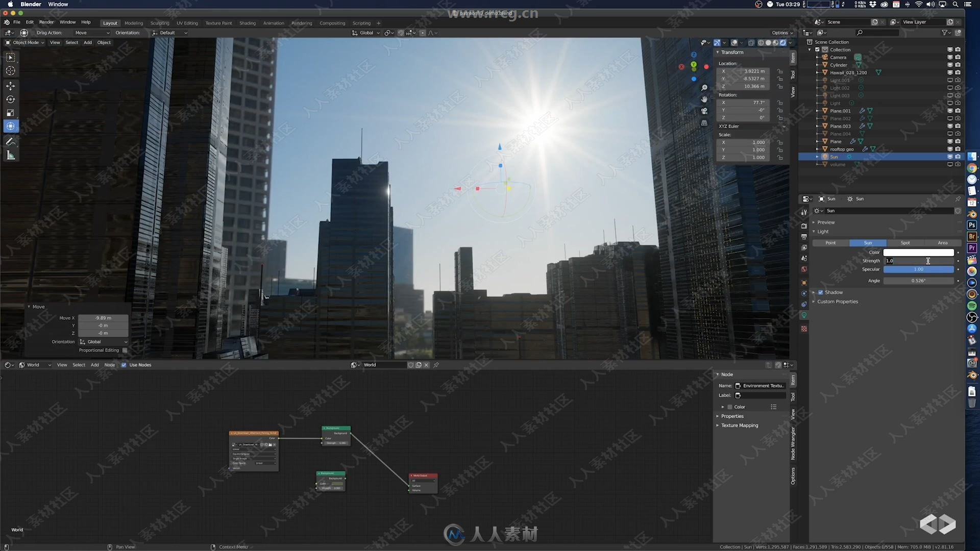
Task: Open the World properties tab icon
Action: pyautogui.click(x=804, y=269)
